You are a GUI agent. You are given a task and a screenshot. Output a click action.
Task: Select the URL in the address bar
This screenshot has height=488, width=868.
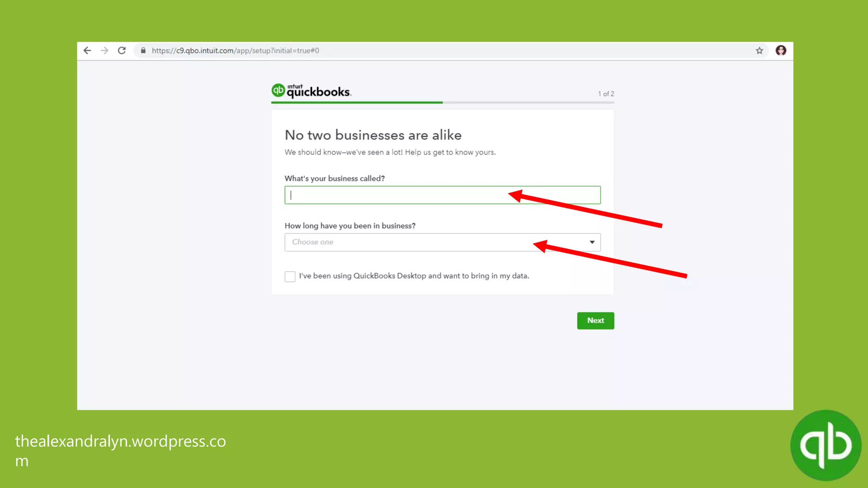(235, 51)
